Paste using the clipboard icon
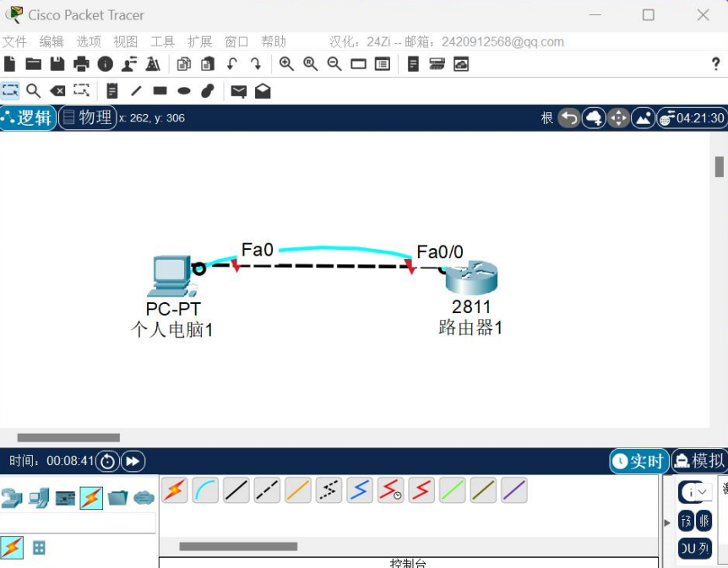 pos(208,64)
